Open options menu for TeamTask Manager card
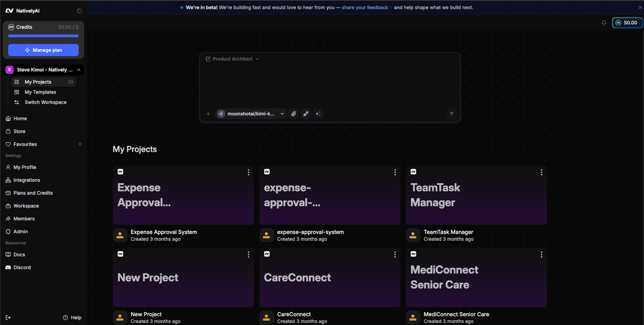644x325 pixels. tap(541, 172)
